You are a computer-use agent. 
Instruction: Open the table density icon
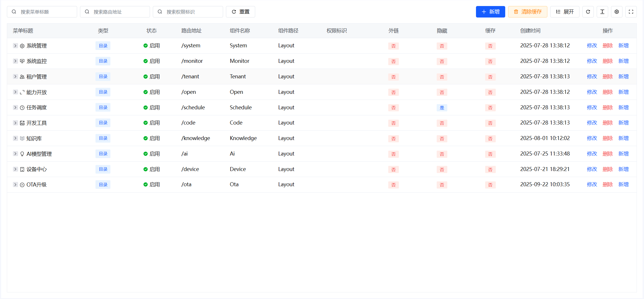602,12
